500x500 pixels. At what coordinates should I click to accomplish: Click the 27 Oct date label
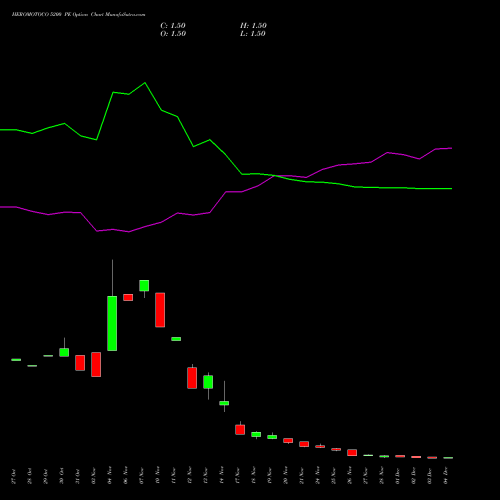[x=14, y=476]
